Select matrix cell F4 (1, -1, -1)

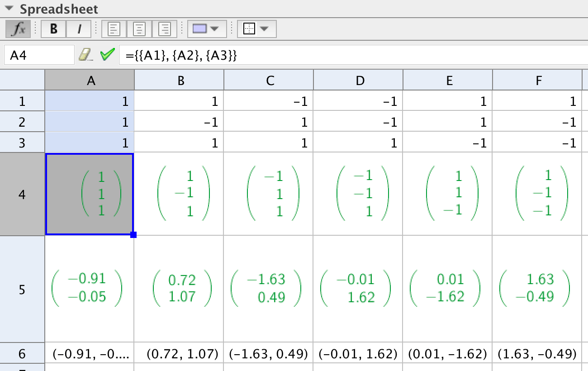pyautogui.click(x=537, y=194)
